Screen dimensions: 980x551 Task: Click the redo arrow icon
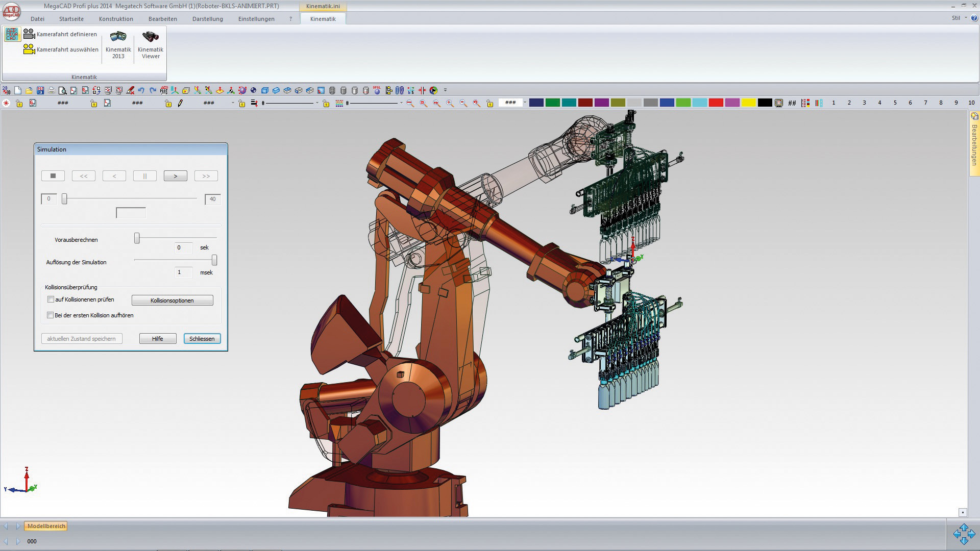[153, 90]
